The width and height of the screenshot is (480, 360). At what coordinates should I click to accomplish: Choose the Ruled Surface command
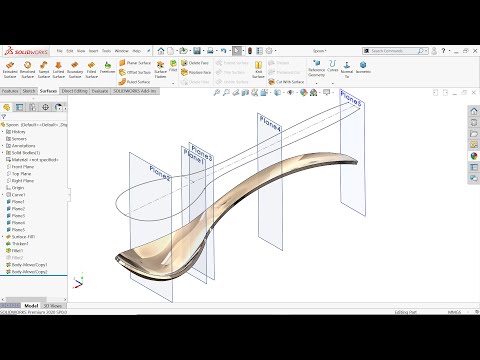pos(135,82)
